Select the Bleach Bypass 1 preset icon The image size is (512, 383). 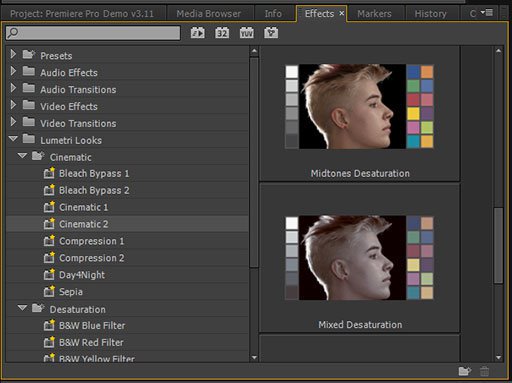[x=49, y=173]
